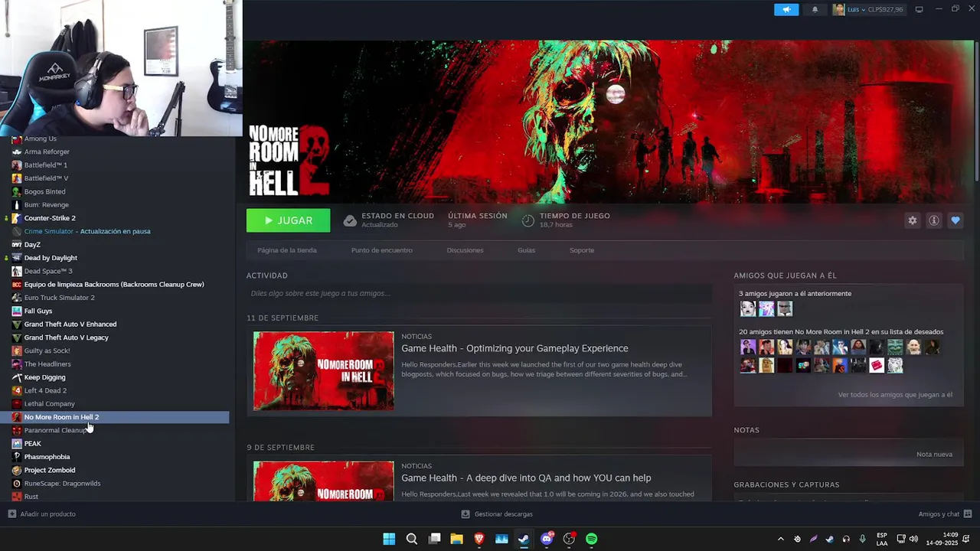The width and height of the screenshot is (980, 551).
Task: Switch to Big Picture mode monitor icon
Action: pos(920,10)
